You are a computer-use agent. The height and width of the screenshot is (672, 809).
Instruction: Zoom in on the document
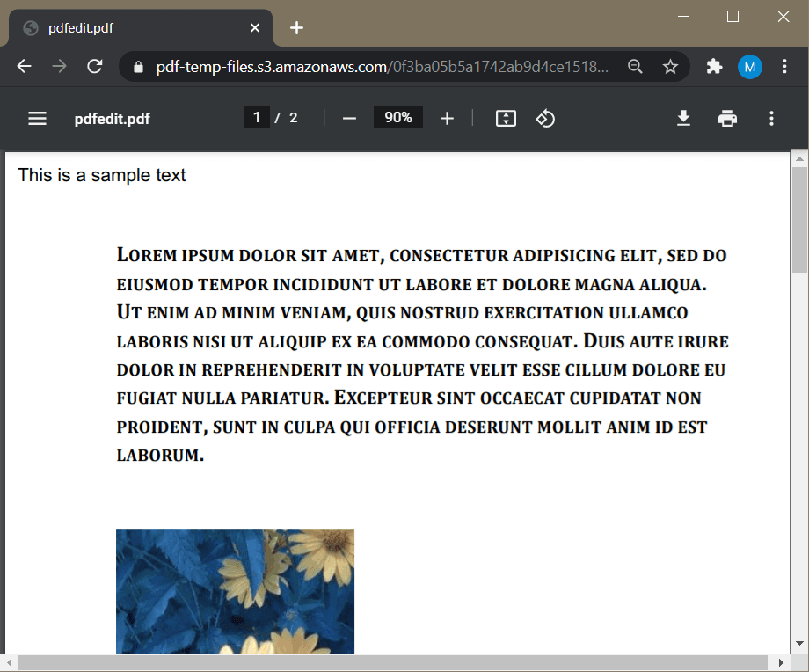(447, 118)
